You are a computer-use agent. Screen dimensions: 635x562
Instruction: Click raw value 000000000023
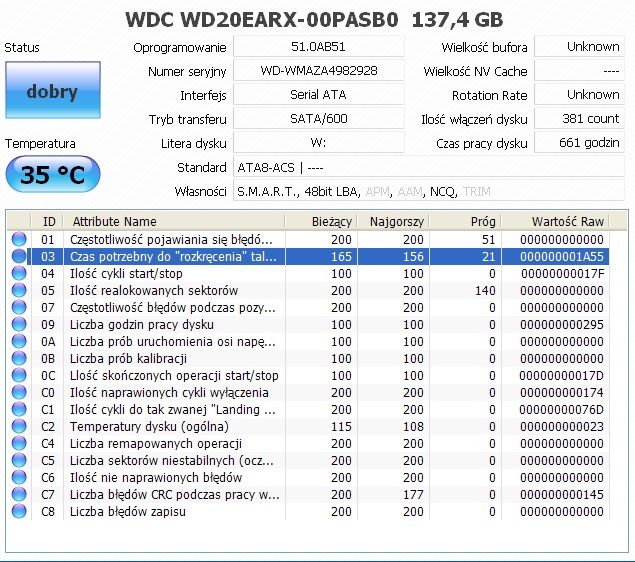coord(562,426)
